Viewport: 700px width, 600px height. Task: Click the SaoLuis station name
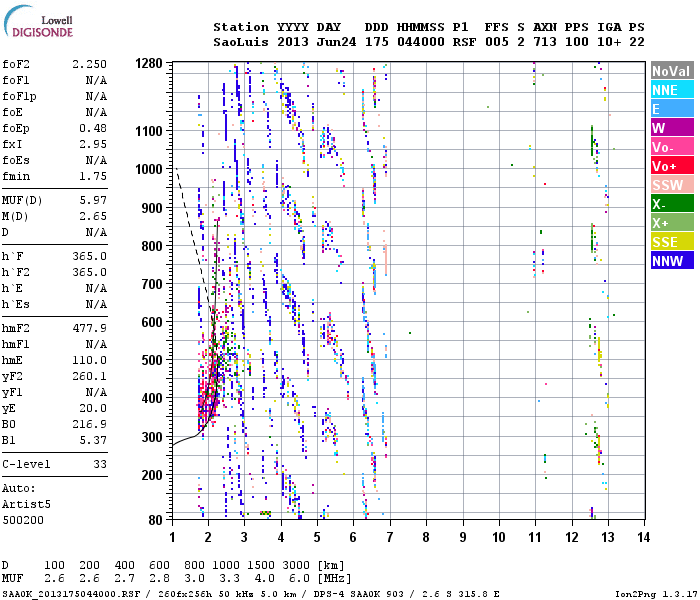pos(241,42)
